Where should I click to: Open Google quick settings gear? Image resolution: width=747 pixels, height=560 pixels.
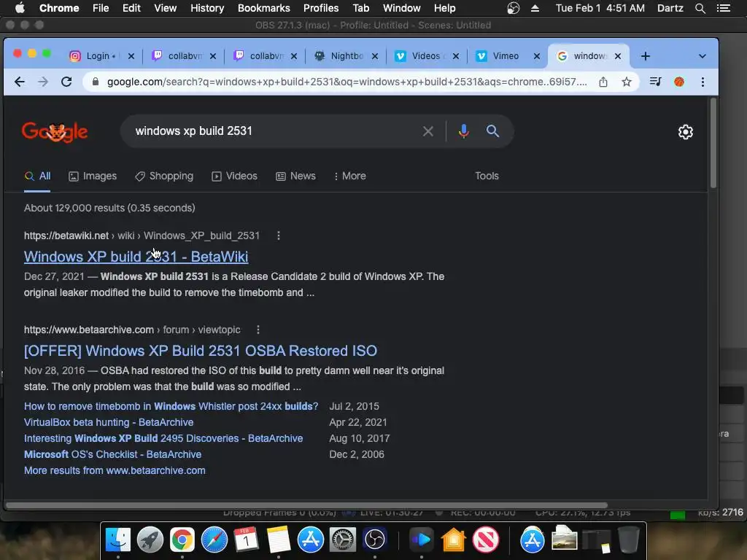[686, 132]
